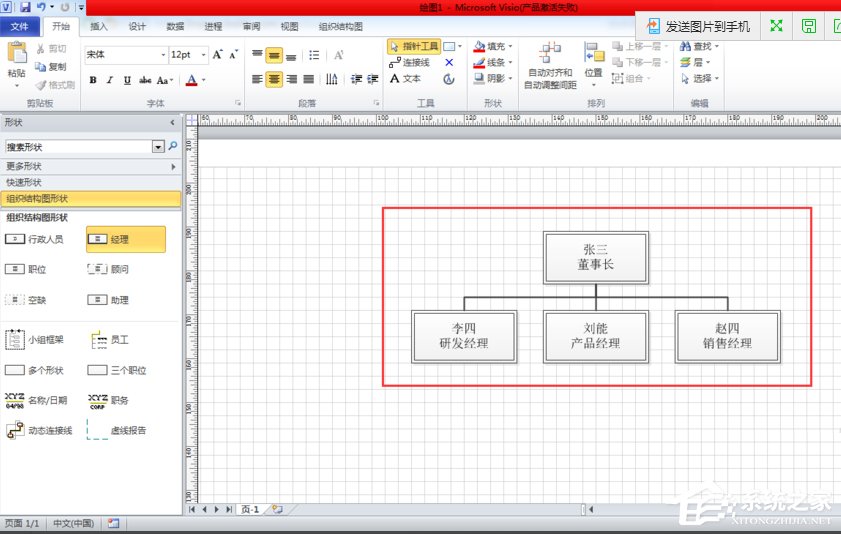Toggle Strikethrough formatting
This screenshot has height=534, width=841.
click(145, 80)
